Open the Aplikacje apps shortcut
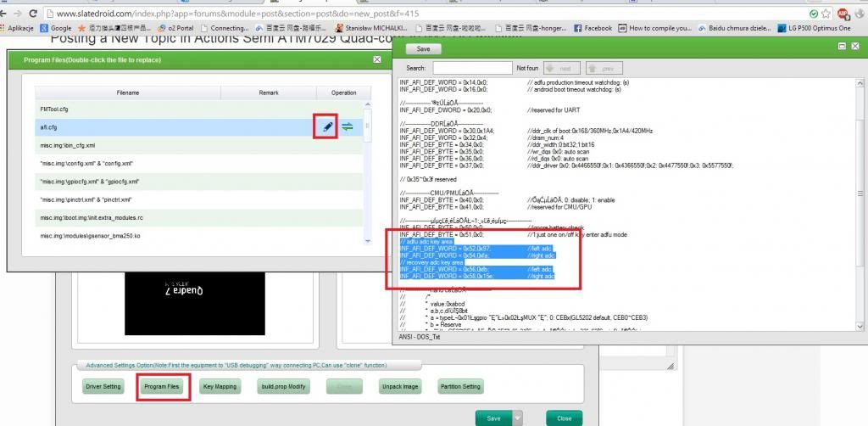The height and width of the screenshot is (426, 868). tap(17, 28)
